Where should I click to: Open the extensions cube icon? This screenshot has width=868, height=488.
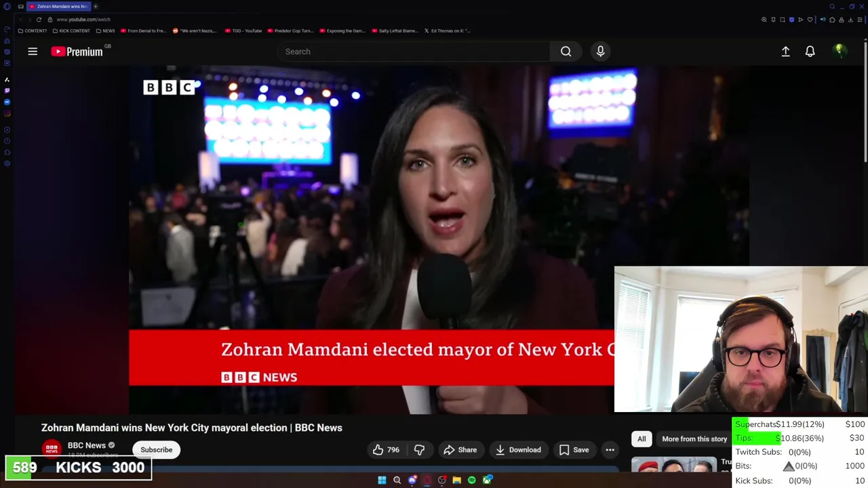(832, 20)
